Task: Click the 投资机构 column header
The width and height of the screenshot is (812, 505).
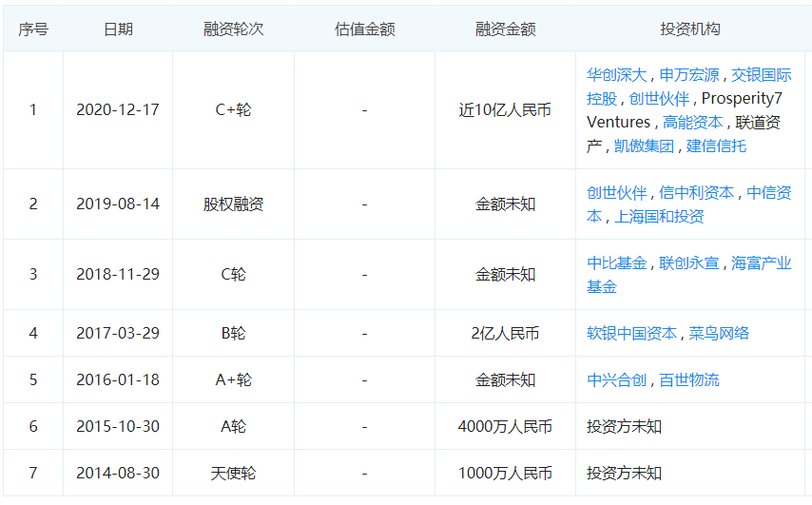Action: [689, 29]
